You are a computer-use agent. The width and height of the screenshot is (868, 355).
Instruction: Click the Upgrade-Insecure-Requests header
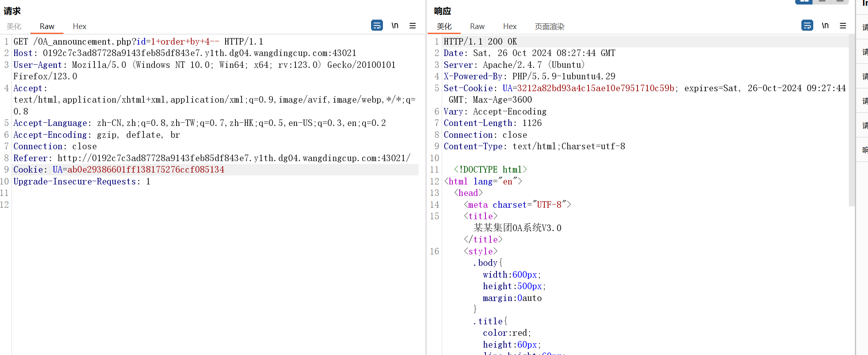tap(82, 182)
